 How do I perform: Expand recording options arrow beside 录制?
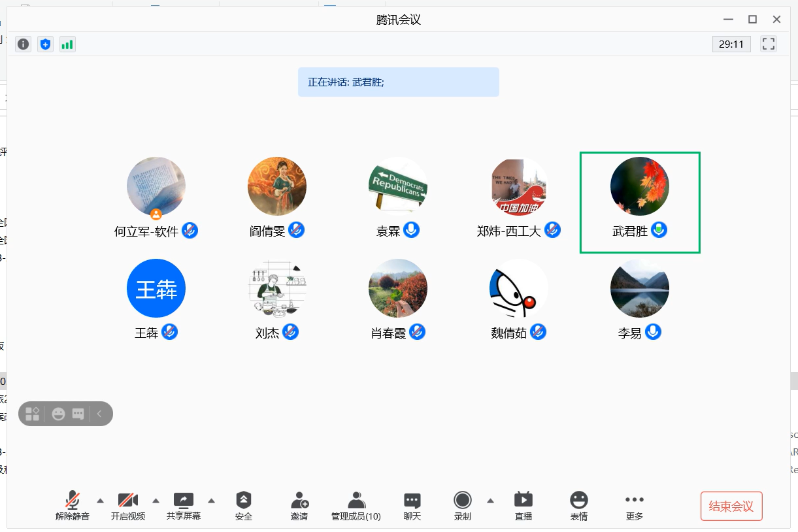[490, 501]
